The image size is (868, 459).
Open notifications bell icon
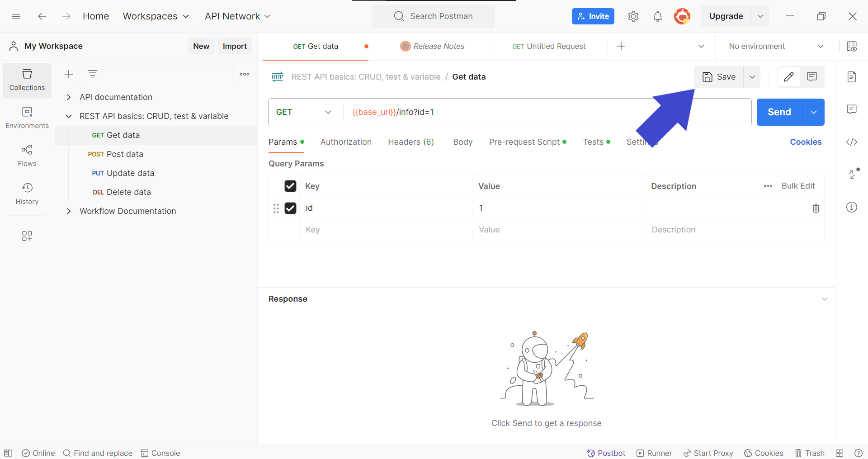658,16
